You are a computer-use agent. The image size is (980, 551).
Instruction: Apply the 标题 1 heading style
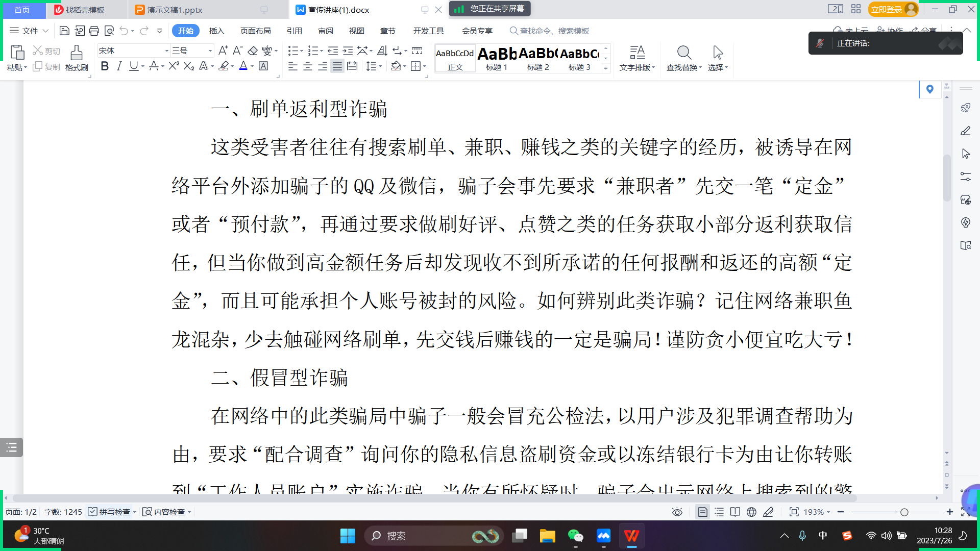click(x=496, y=58)
